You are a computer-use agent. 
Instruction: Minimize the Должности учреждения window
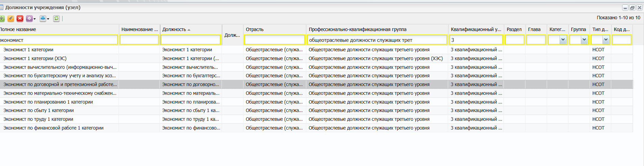pyautogui.click(x=625, y=7)
